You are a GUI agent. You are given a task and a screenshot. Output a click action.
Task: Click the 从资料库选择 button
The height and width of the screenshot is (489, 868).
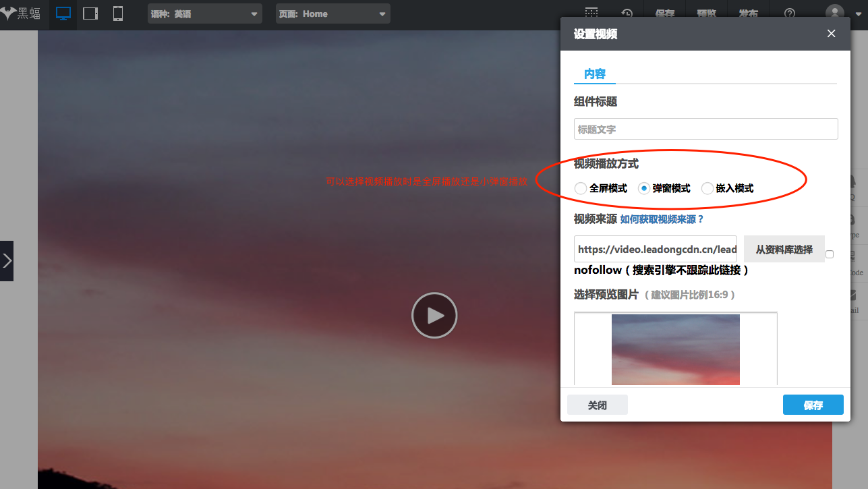click(784, 249)
